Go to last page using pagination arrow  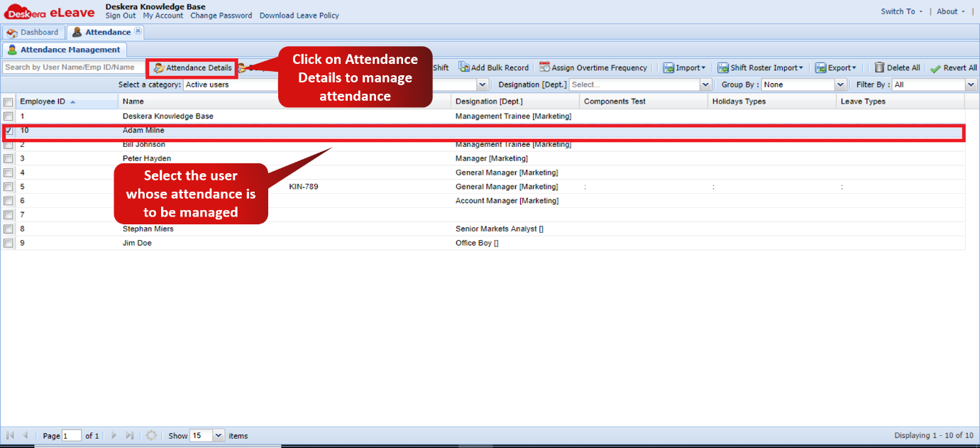click(129, 435)
